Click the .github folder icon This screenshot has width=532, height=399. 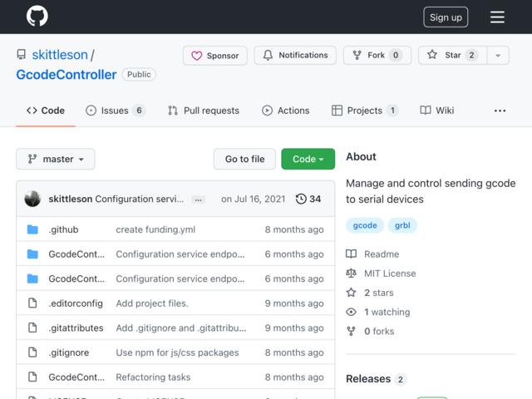(x=32, y=229)
